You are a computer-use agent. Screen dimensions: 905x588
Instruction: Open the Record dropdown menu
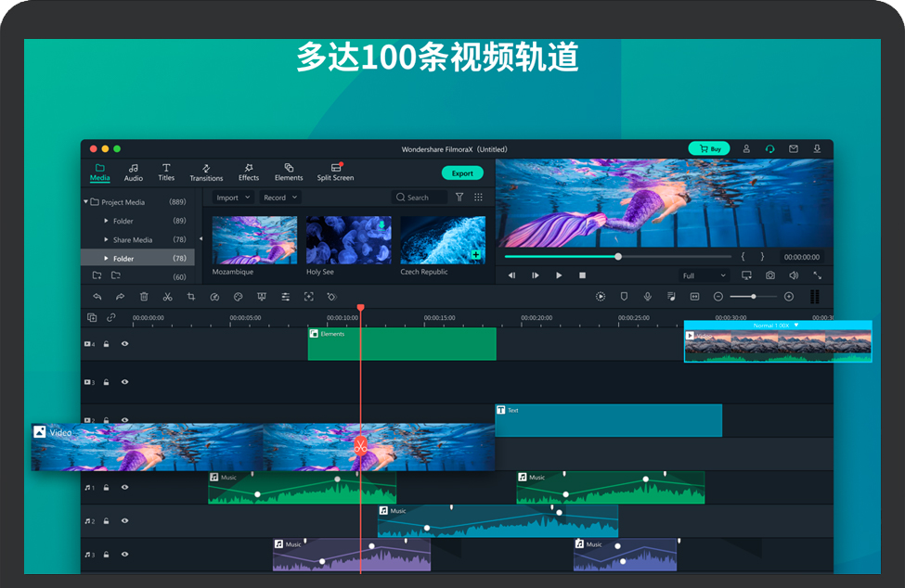[279, 198]
